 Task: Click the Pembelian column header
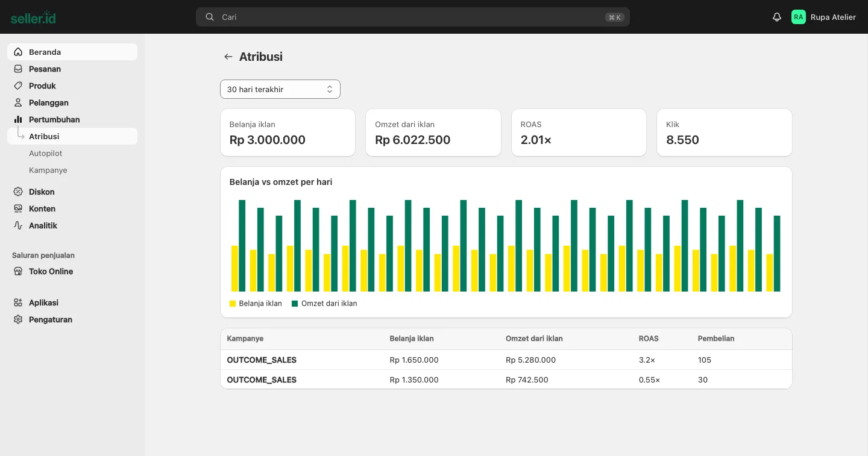(716, 339)
